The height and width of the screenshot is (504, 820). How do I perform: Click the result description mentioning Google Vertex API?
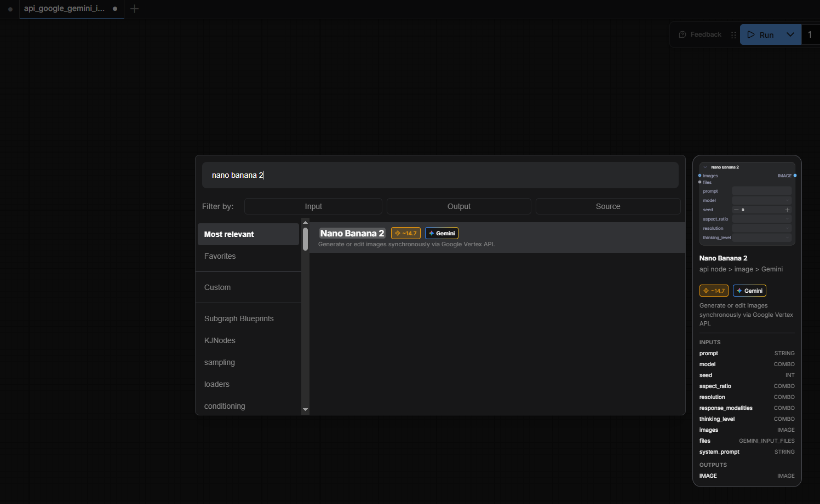[x=406, y=244]
